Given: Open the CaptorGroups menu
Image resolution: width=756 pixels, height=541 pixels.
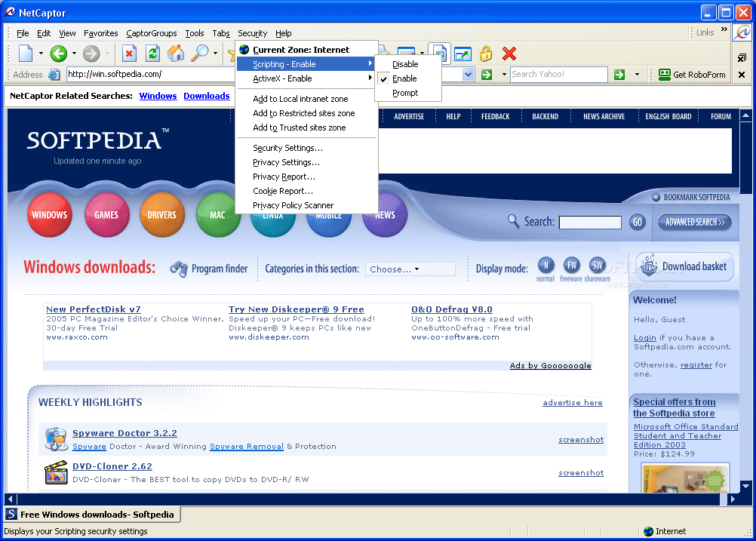Looking at the screenshot, I should (x=152, y=33).
